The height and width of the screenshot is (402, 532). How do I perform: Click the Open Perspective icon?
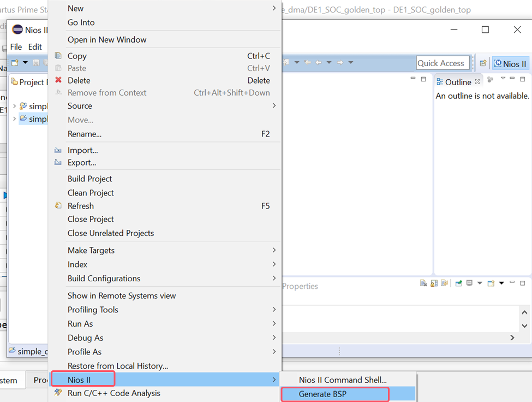[x=483, y=63]
